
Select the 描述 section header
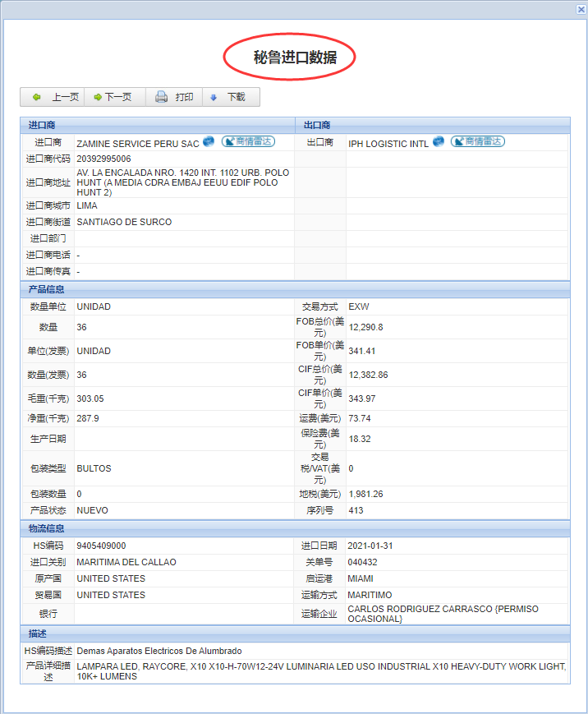[x=37, y=633]
